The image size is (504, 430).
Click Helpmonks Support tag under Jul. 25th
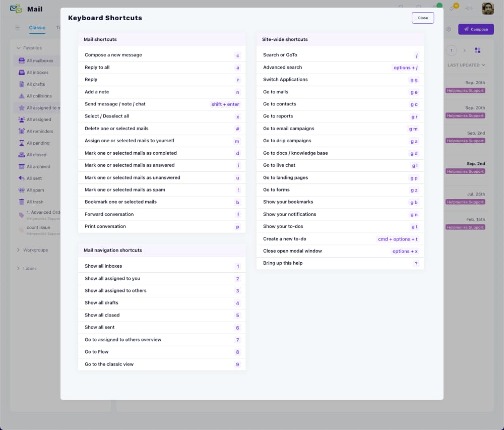(465, 202)
